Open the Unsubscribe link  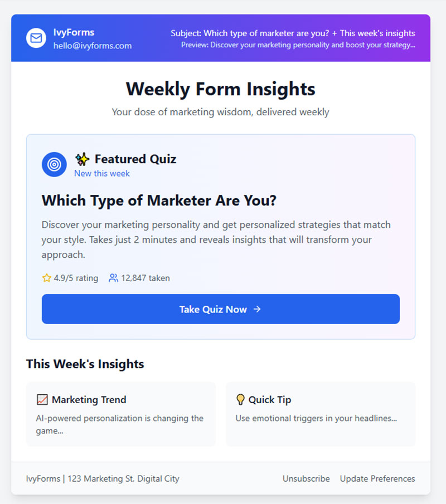point(306,478)
